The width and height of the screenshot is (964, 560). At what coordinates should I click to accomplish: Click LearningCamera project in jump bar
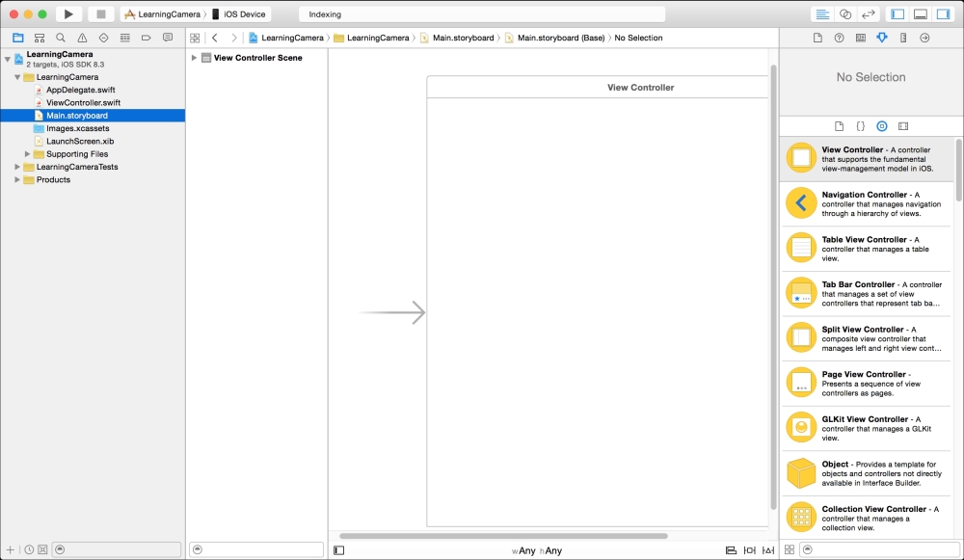point(286,39)
